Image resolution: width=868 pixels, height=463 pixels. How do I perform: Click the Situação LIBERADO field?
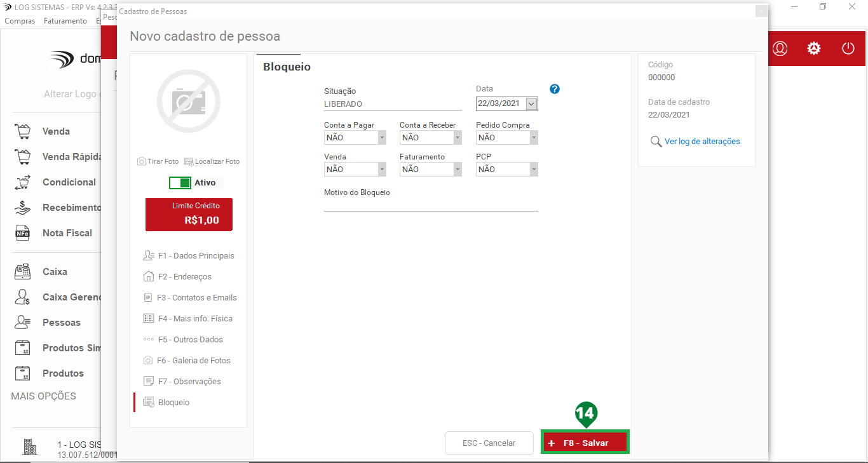click(393, 104)
